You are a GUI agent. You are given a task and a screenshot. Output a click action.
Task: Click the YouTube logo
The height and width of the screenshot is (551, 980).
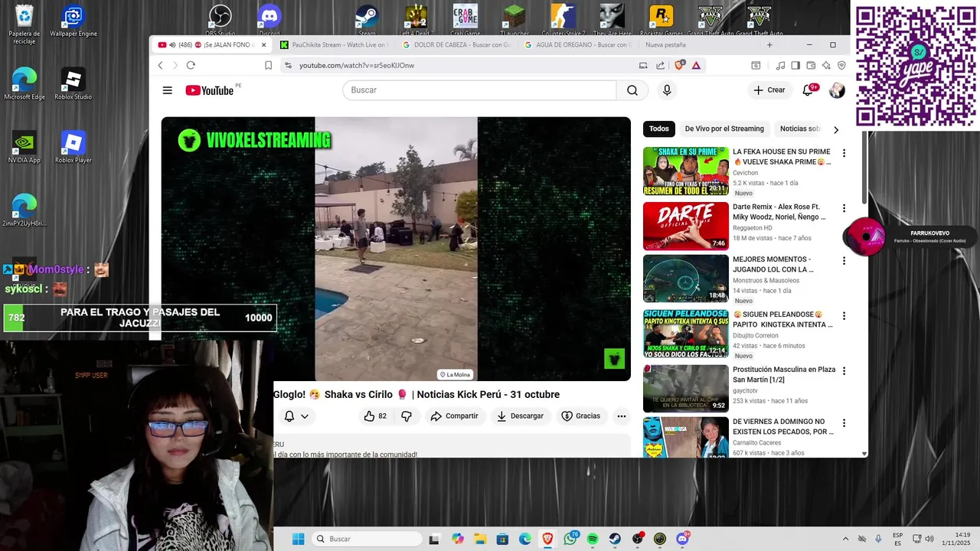[x=210, y=90]
